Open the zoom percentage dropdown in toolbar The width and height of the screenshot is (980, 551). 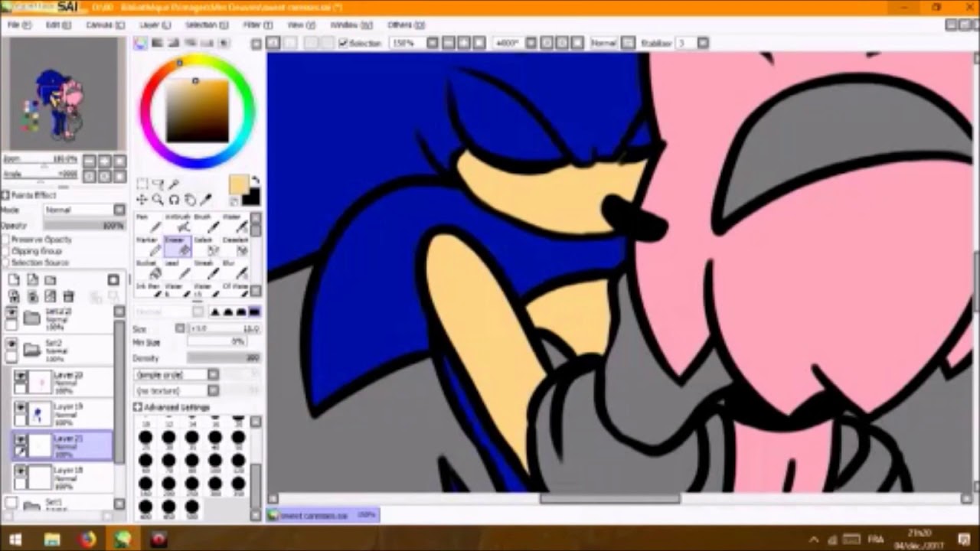pos(432,44)
